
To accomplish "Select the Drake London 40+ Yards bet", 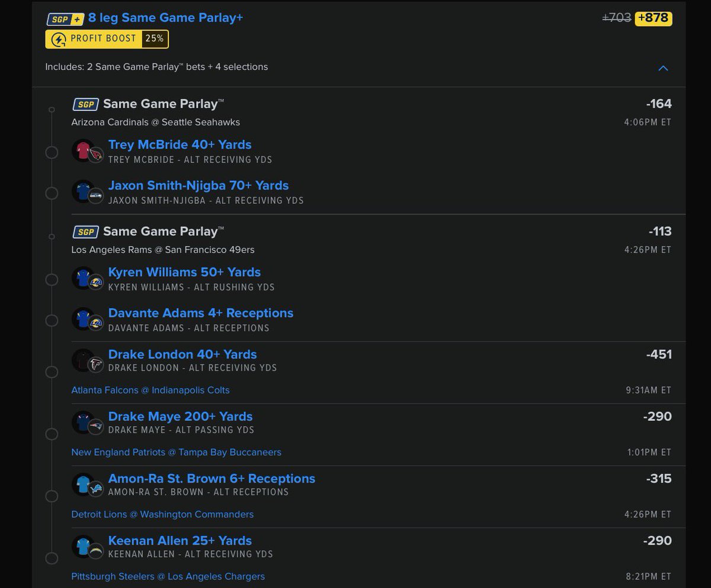I will click(x=182, y=354).
